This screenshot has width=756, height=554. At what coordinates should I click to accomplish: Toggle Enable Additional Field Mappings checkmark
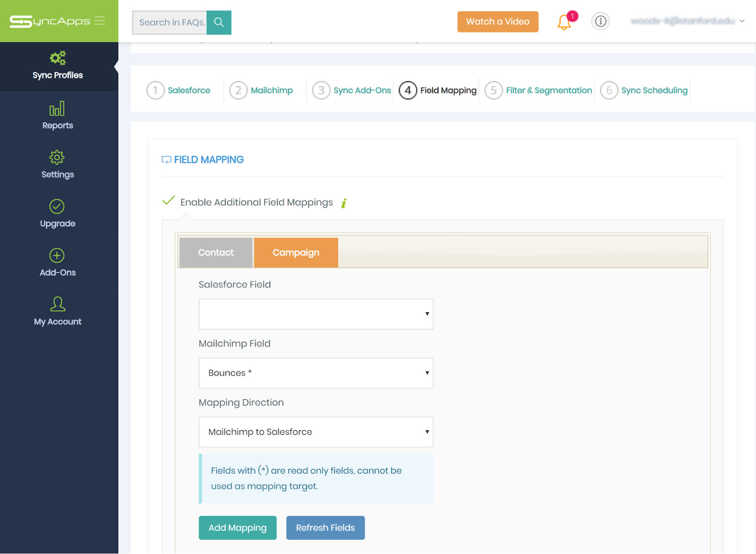[168, 201]
